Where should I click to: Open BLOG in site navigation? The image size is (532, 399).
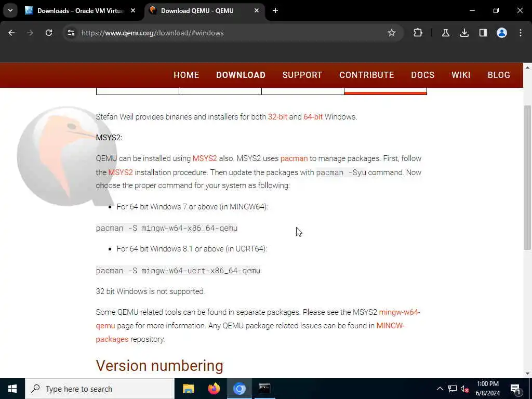[x=499, y=75]
